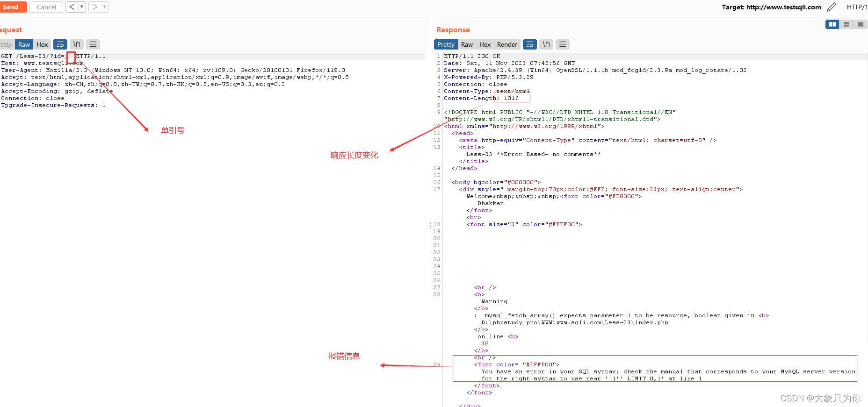The width and height of the screenshot is (868, 407).
Task: Click the Accept-Encoding: gzip, deflate line
Action: [57, 91]
